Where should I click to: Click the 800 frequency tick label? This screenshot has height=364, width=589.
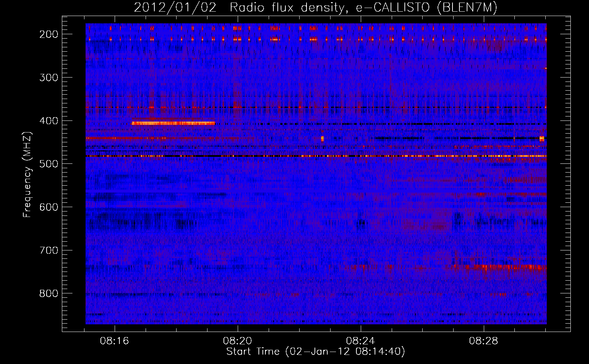(x=49, y=293)
